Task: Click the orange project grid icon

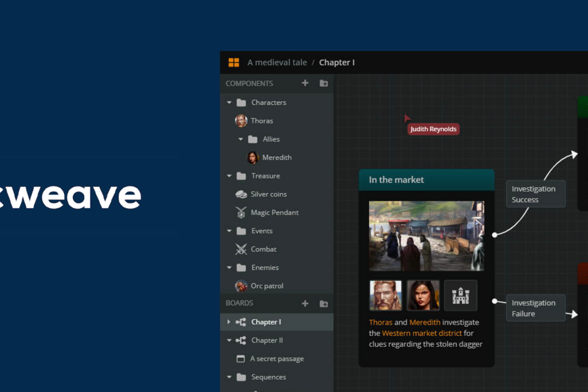Action: (234, 62)
